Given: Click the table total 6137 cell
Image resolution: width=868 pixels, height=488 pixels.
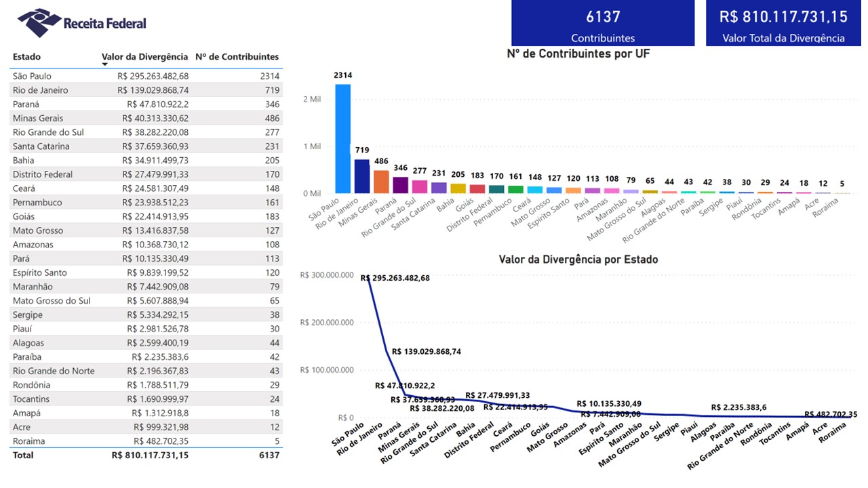Looking at the screenshot, I should (269, 455).
